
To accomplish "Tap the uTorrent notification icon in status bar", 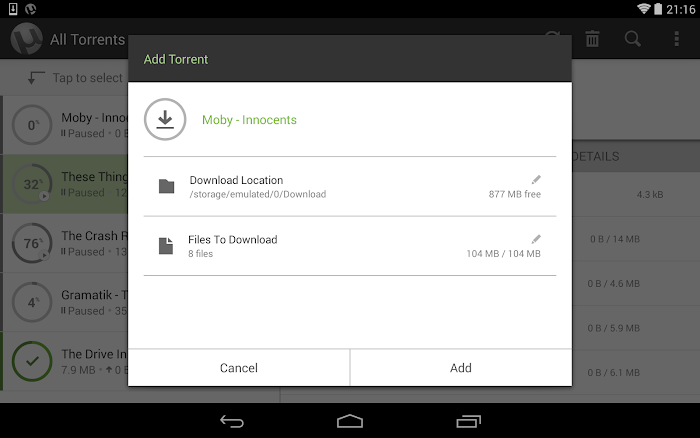I will (x=30, y=9).
